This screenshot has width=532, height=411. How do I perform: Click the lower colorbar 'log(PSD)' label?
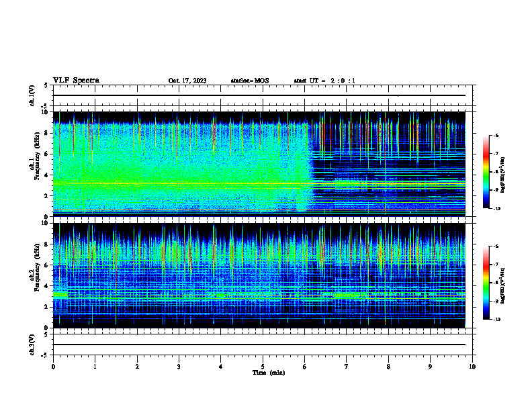pyautogui.click(x=503, y=285)
